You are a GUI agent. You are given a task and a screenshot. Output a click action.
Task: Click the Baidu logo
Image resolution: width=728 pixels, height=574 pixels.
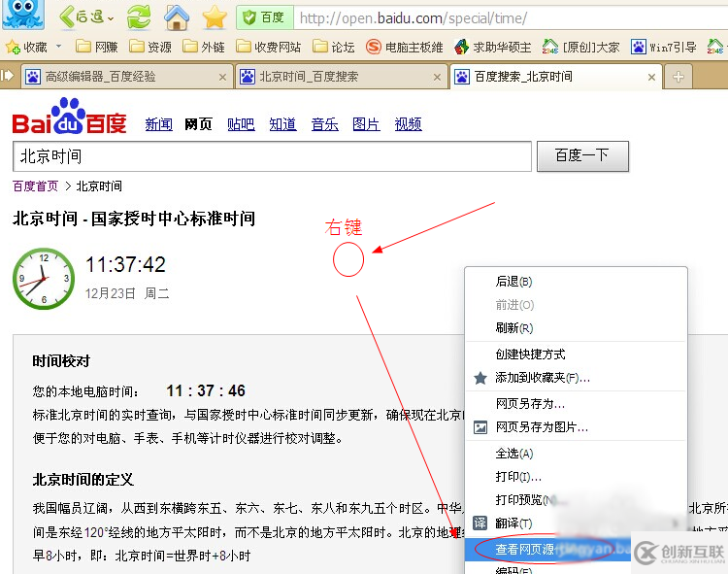point(70,117)
